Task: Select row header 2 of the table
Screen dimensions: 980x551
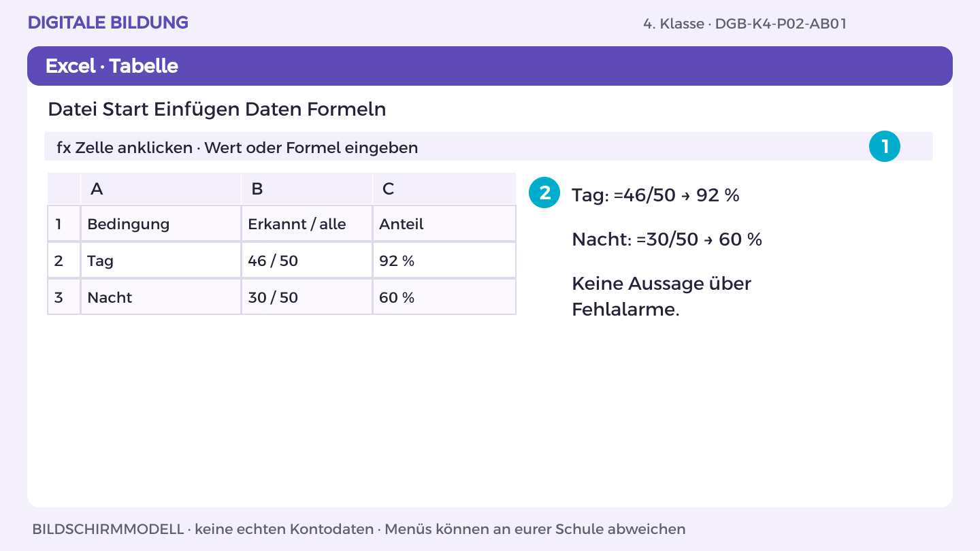Action: [64, 261]
